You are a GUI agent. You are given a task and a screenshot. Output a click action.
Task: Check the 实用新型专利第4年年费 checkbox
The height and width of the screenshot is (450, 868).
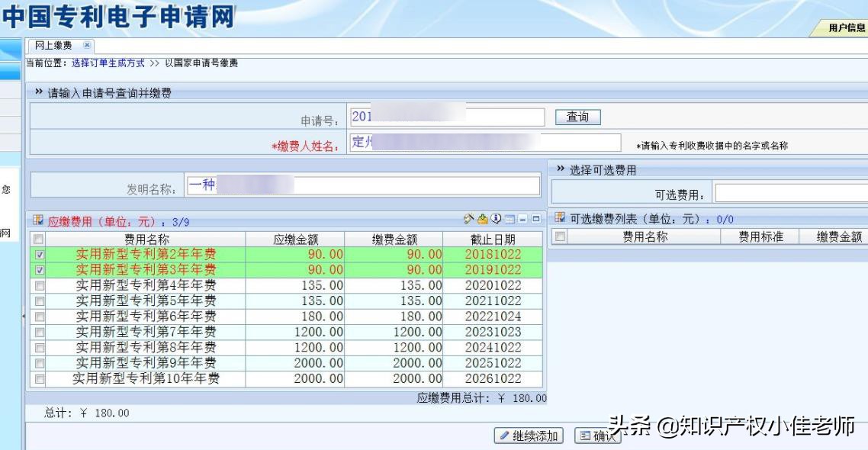pos(40,284)
